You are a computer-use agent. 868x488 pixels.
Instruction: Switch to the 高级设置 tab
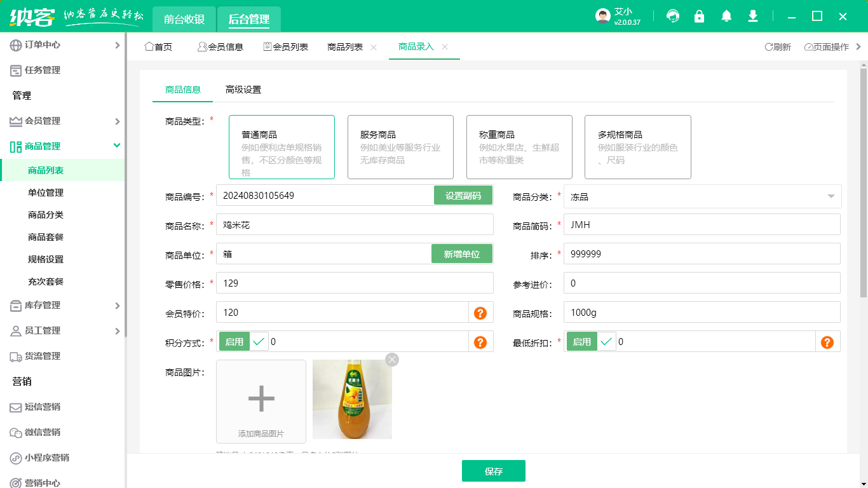(x=243, y=90)
